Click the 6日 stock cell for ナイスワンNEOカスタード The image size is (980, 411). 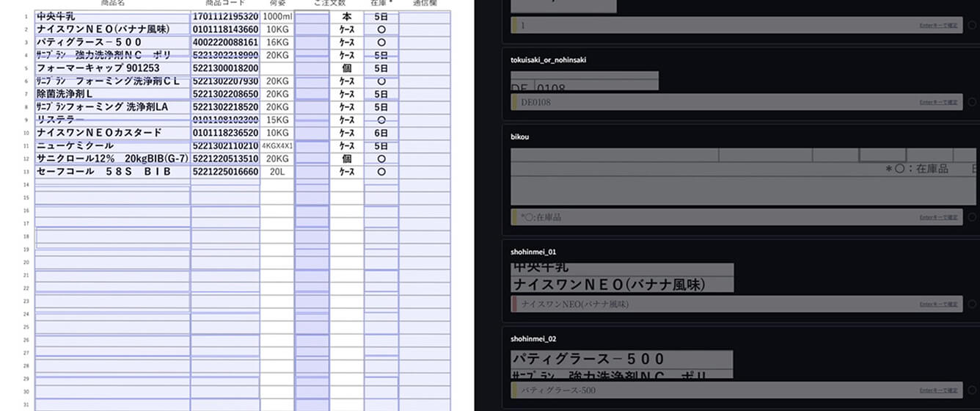pyautogui.click(x=381, y=133)
